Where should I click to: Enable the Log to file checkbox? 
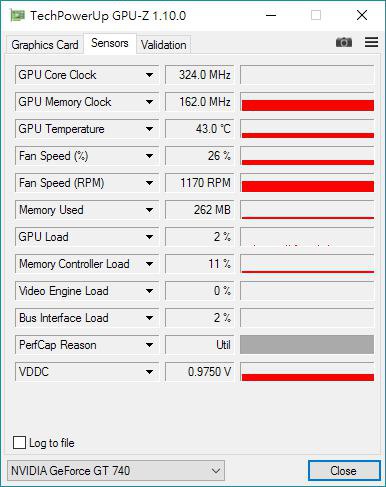19,443
